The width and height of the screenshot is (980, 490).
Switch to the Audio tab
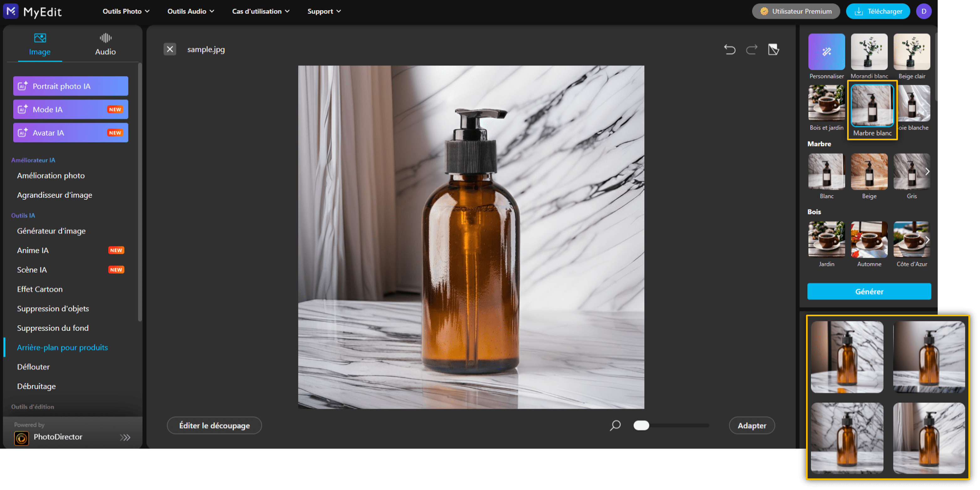tap(105, 44)
